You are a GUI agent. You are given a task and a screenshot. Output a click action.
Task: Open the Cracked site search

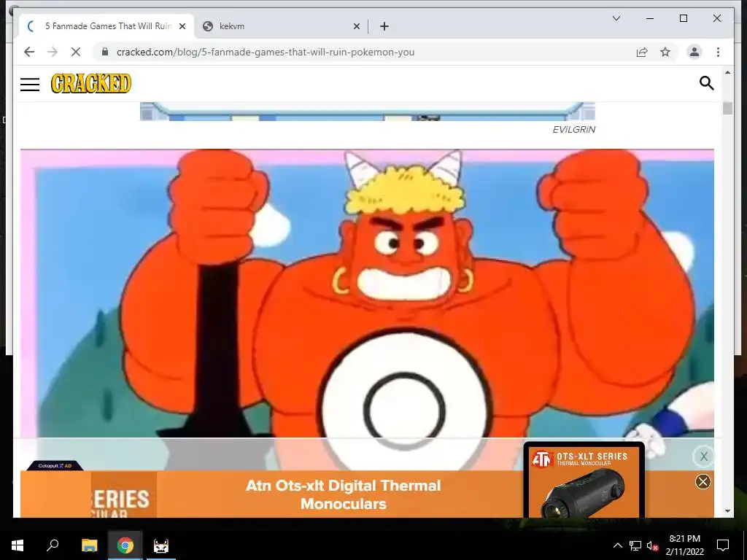pyautogui.click(x=706, y=83)
